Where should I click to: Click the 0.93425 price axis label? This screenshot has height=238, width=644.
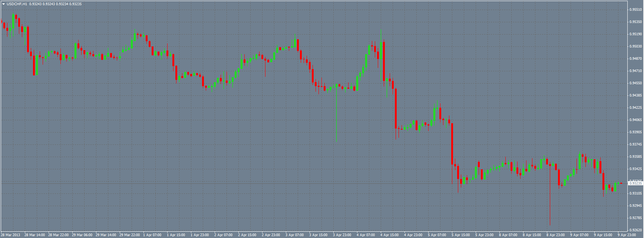[x=636, y=169]
